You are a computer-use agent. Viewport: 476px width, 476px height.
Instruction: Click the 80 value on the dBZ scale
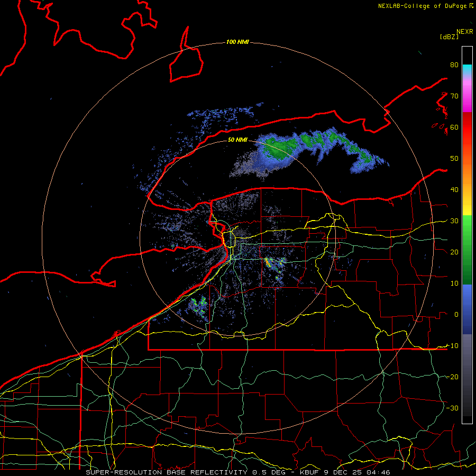(454, 65)
